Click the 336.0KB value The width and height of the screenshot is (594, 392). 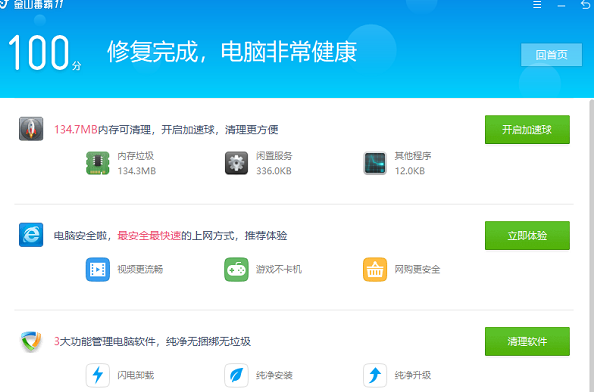(274, 171)
